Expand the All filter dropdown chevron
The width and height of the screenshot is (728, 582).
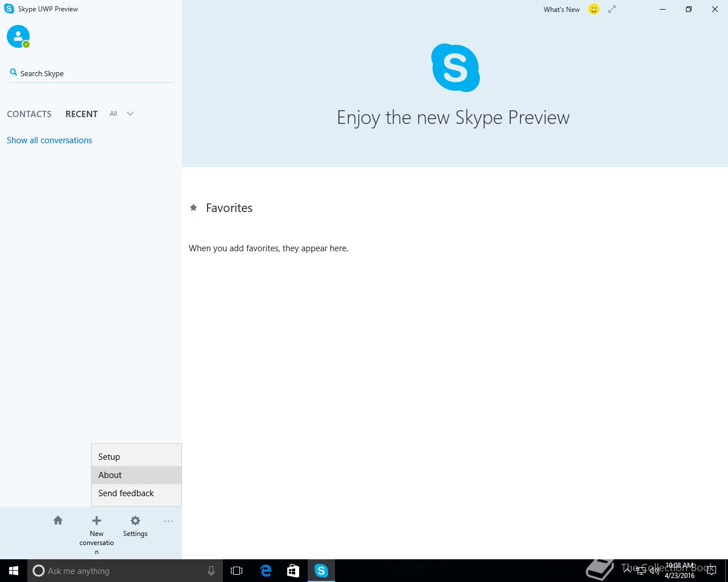coord(130,114)
